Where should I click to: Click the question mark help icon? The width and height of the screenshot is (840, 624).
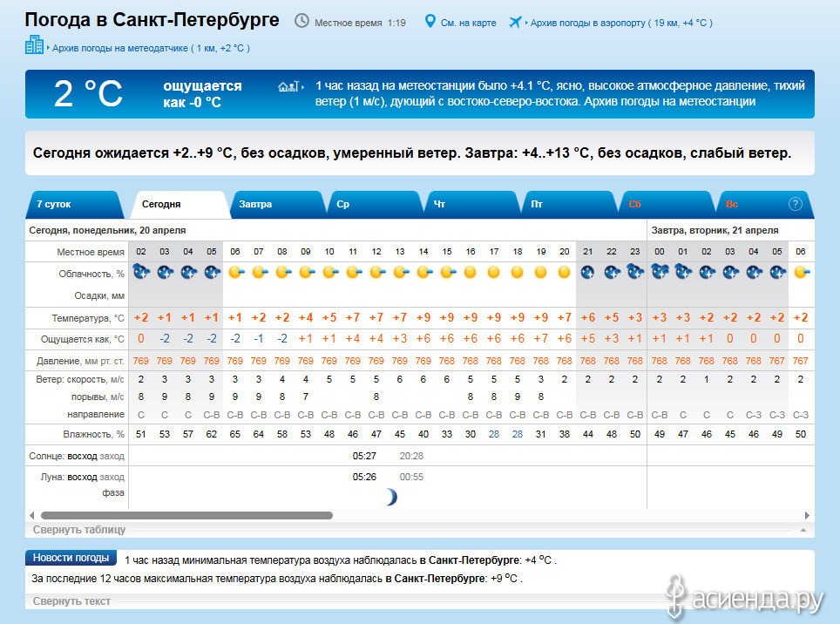[795, 204]
